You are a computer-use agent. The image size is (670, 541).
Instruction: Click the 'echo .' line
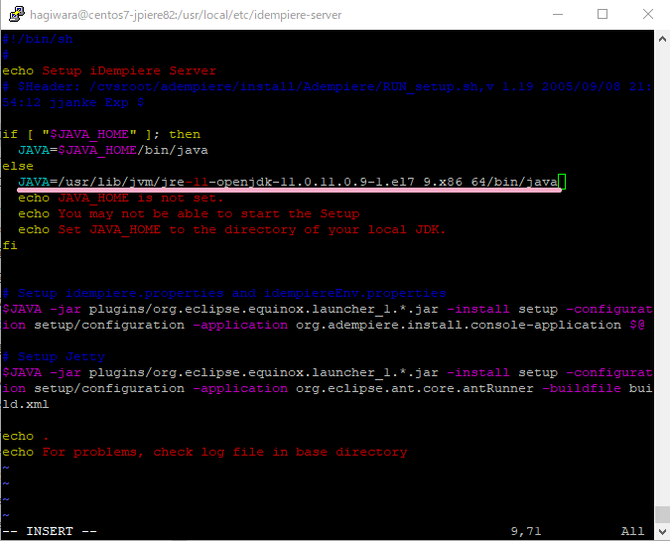tap(25, 436)
